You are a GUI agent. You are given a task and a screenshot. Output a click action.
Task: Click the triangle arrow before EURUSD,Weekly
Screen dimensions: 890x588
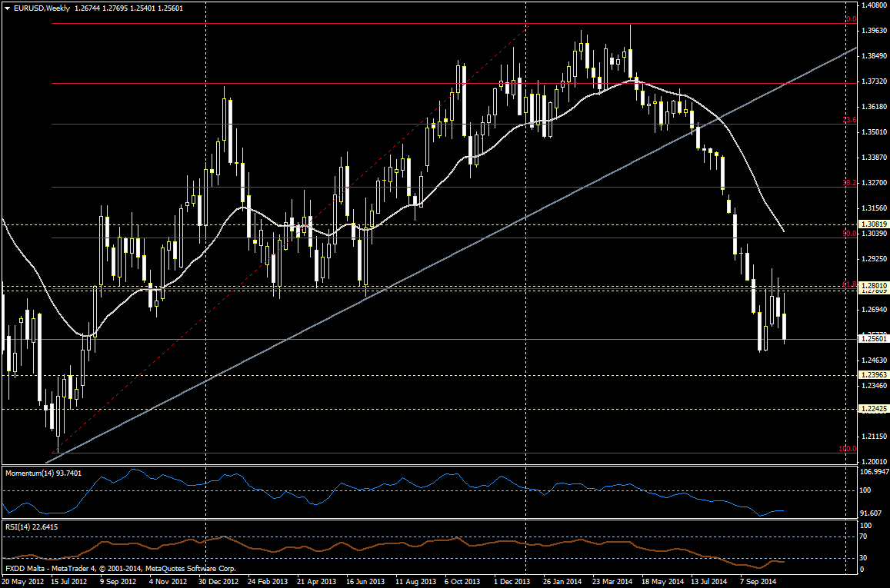pyautogui.click(x=7, y=8)
